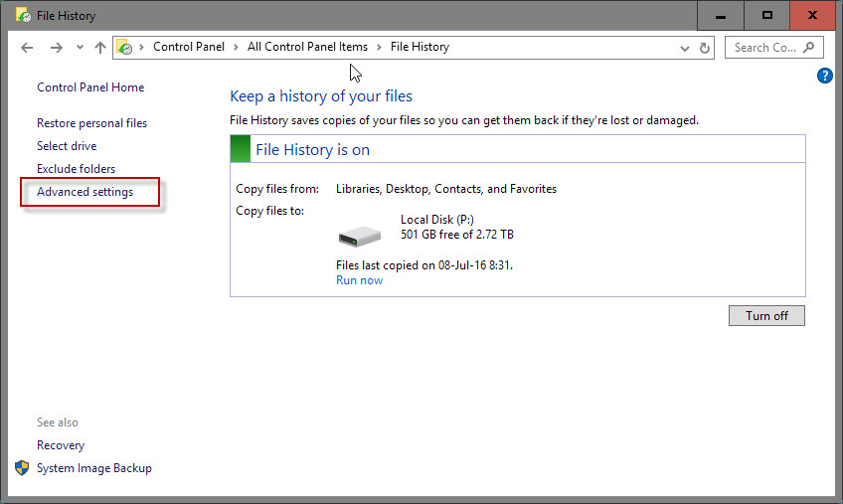Click the System Image Backup shield icon
Viewport: 843px width, 504px height.
tap(22, 468)
